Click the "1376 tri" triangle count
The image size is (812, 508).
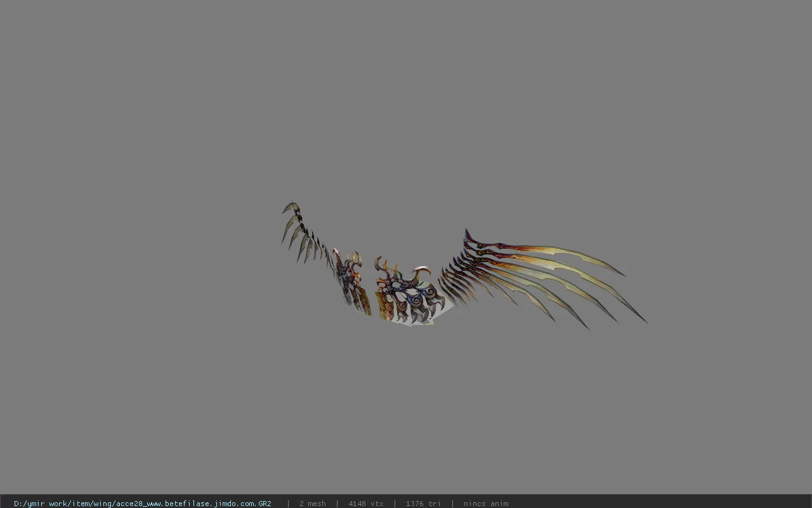[x=422, y=504]
